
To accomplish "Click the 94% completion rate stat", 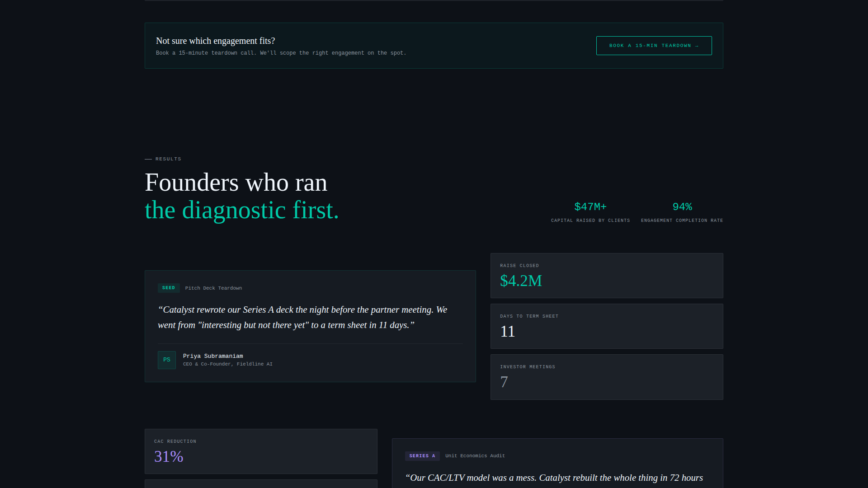I will tap(682, 207).
